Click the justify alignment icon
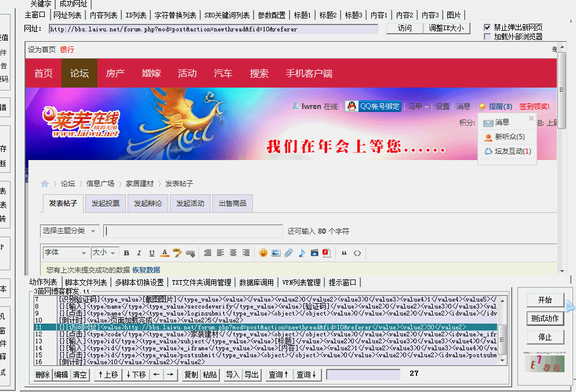This screenshot has width=576, height=392. pos(208,253)
